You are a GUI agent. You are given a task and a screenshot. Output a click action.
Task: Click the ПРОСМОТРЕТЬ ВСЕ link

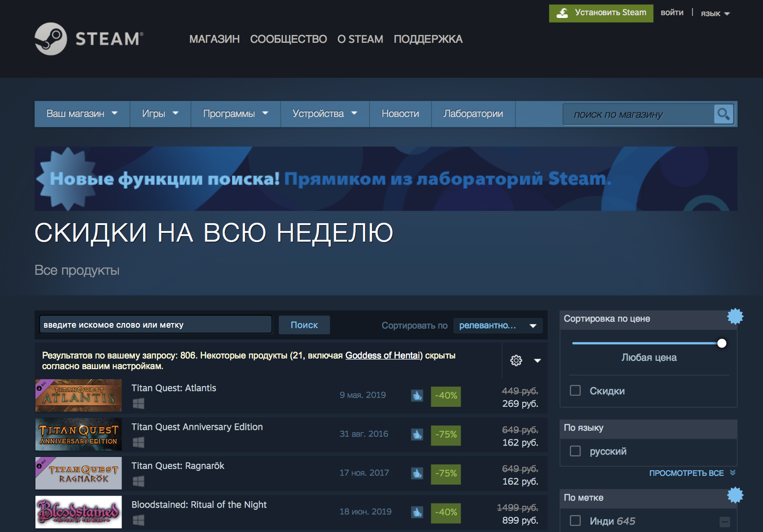click(x=688, y=473)
